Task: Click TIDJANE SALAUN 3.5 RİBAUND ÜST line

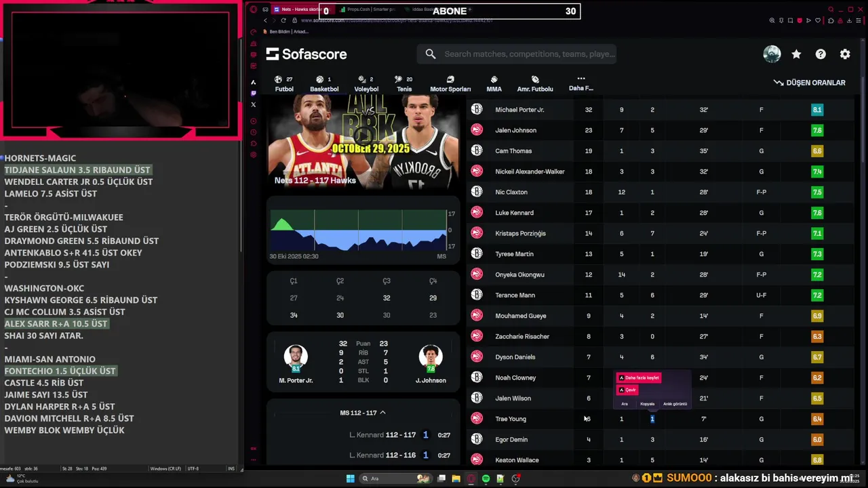Action: tap(77, 170)
